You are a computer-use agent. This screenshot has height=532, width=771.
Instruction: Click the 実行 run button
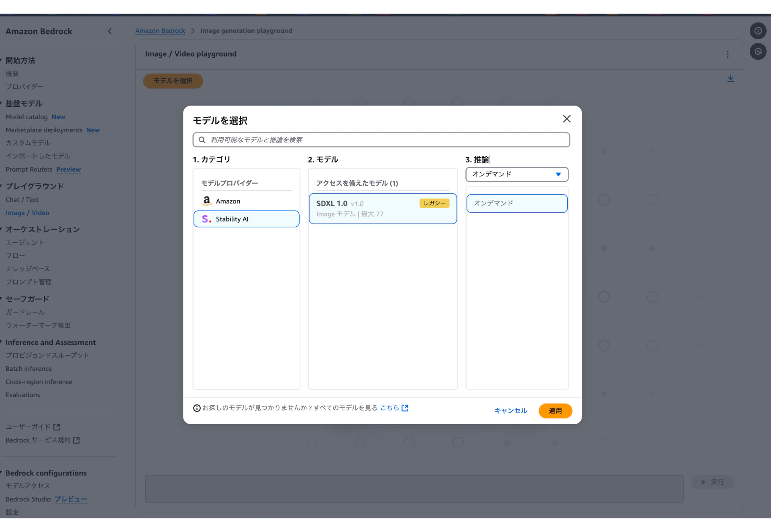[713, 482]
